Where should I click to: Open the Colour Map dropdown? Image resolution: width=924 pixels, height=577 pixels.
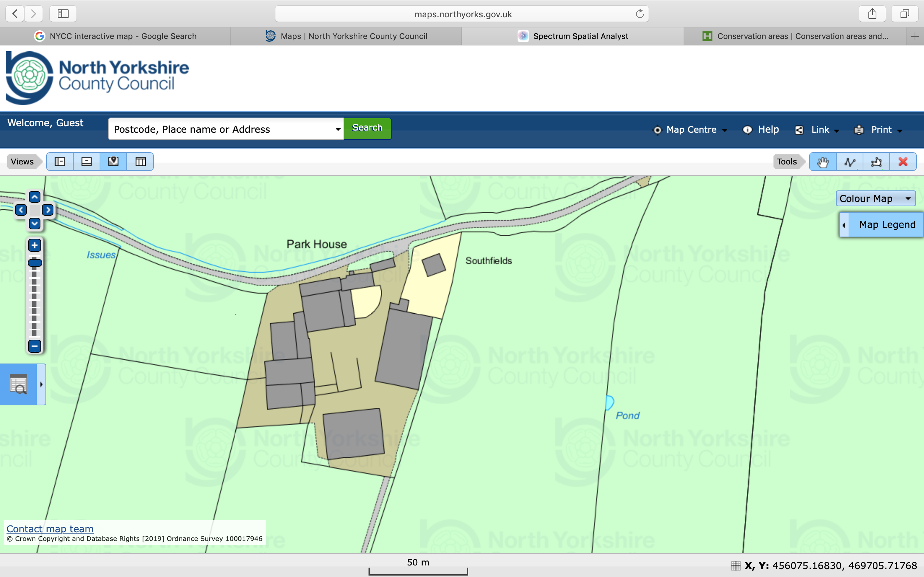(876, 198)
